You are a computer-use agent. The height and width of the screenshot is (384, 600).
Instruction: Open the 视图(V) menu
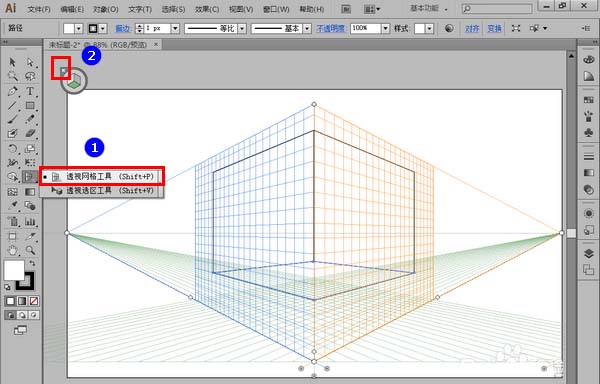coord(241,9)
